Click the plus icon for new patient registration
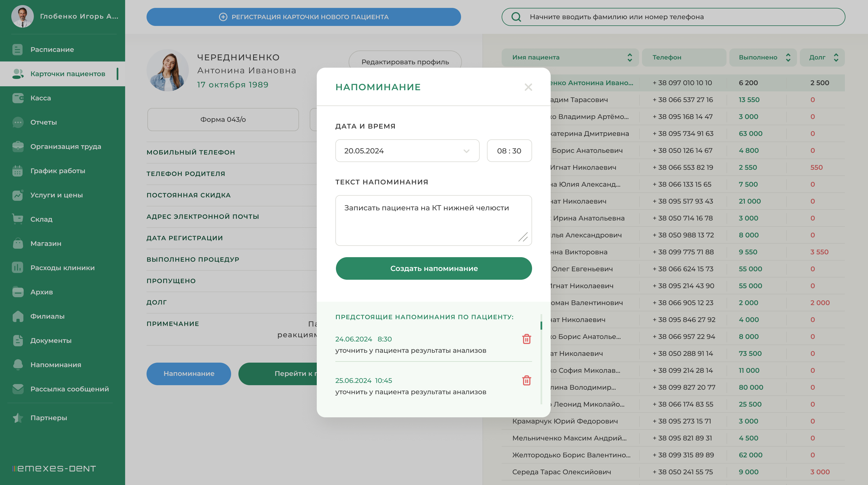This screenshot has width=868, height=485. tap(223, 17)
